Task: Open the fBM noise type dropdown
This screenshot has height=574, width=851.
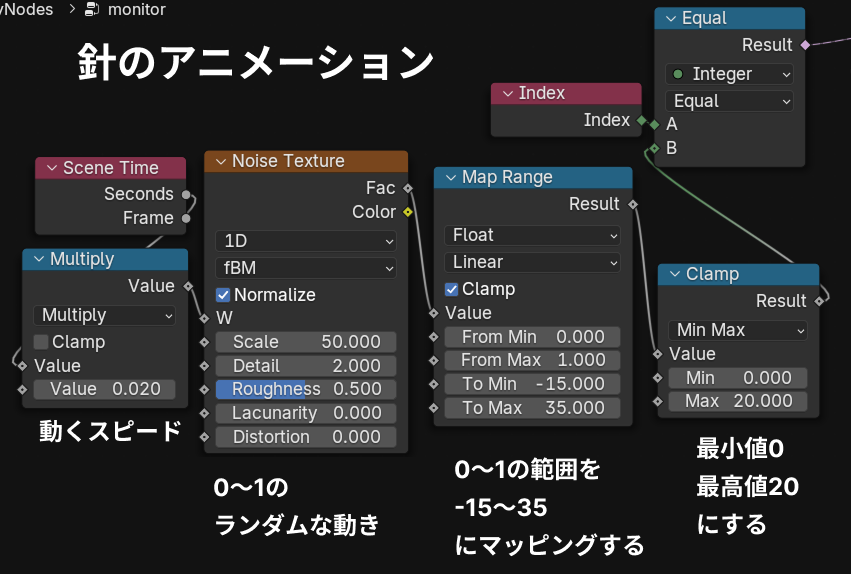Action: 305,268
